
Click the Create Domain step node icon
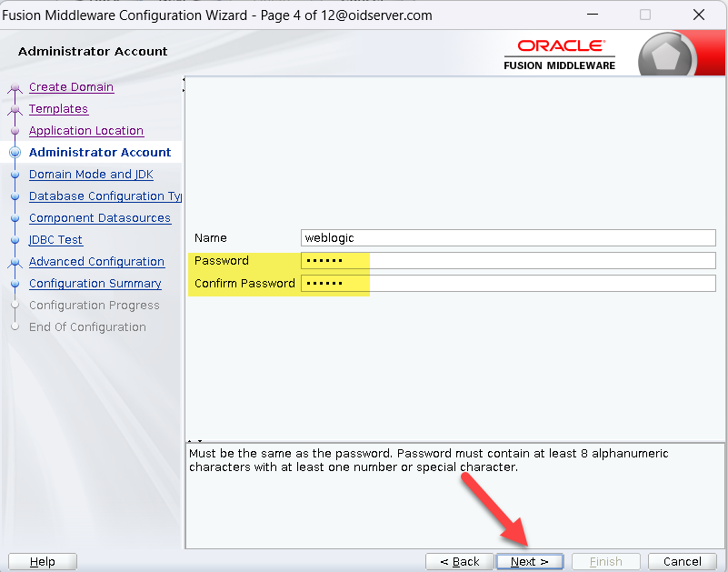coord(15,88)
